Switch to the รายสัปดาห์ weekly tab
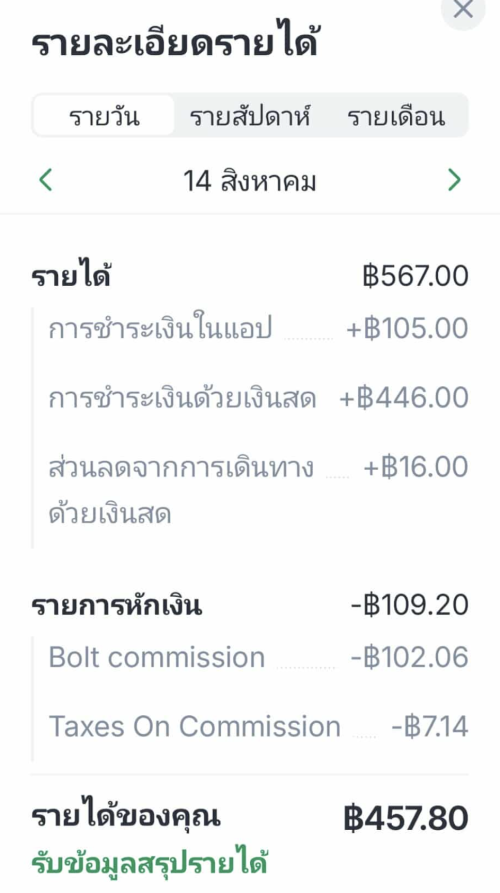 pyautogui.click(x=252, y=116)
